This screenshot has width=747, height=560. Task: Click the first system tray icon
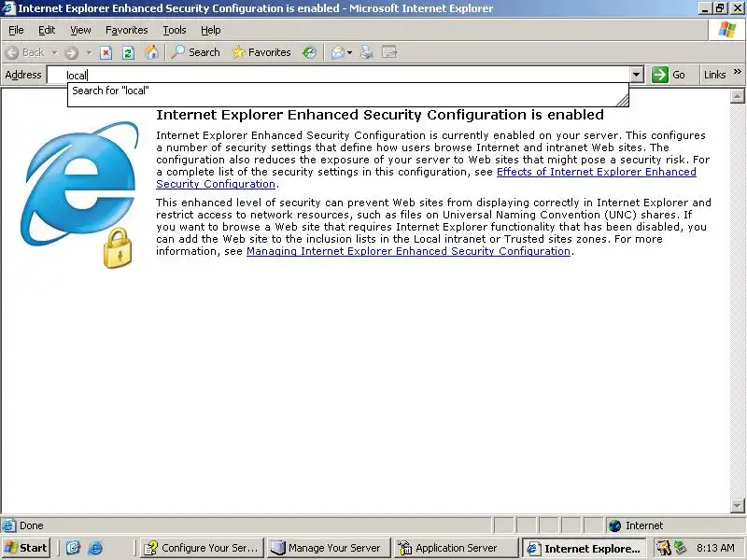click(x=663, y=548)
